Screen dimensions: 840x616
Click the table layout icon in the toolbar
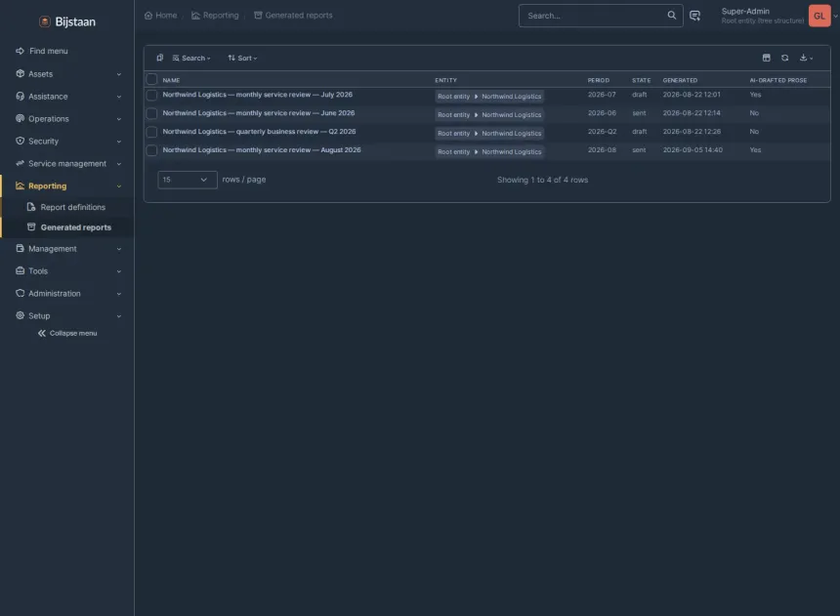point(766,58)
